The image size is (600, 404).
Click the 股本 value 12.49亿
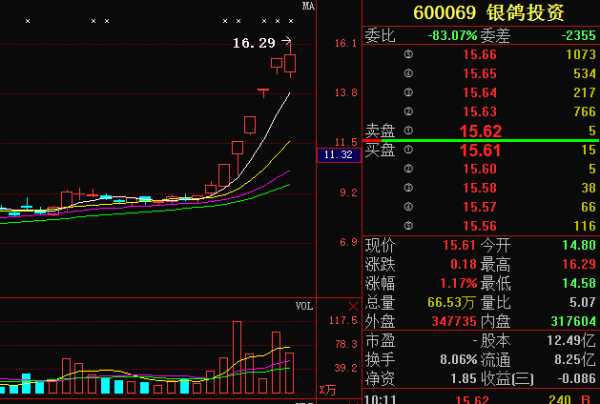pos(571,340)
